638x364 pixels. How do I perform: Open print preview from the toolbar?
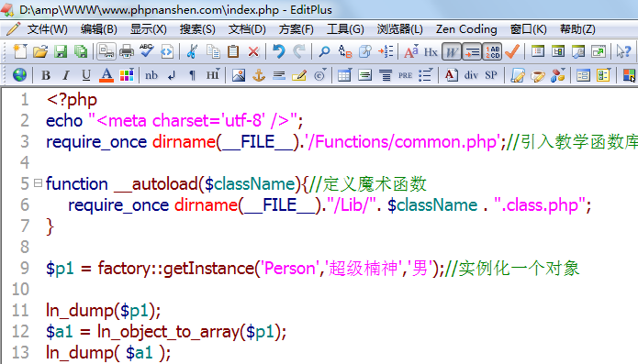(x=106, y=51)
